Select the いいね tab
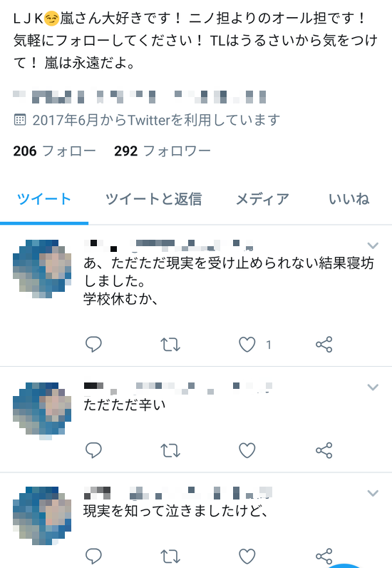392x568 pixels. click(349, 199)
